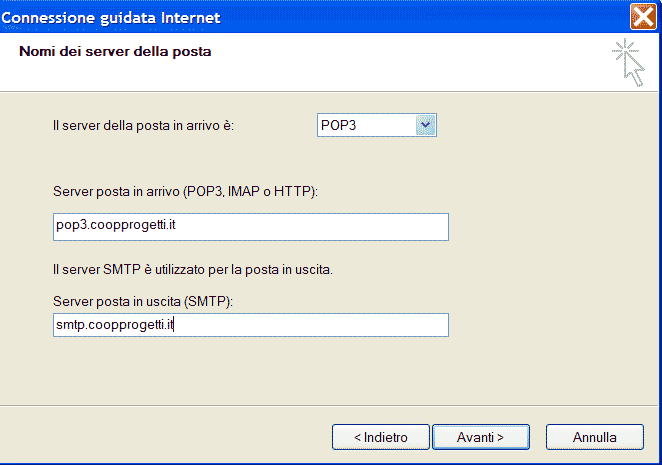Click text 'Il server SMTP è utilizzato per la posta in uscita.'

193,269
